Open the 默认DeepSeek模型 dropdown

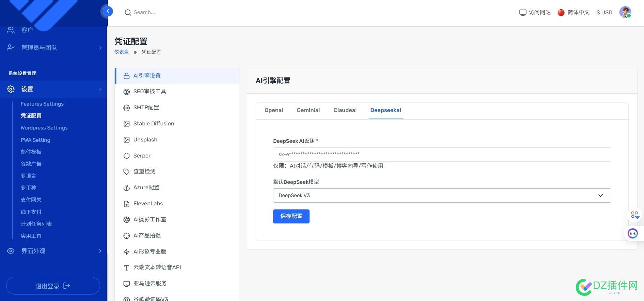pyautogui.click(x=442, y=195)
